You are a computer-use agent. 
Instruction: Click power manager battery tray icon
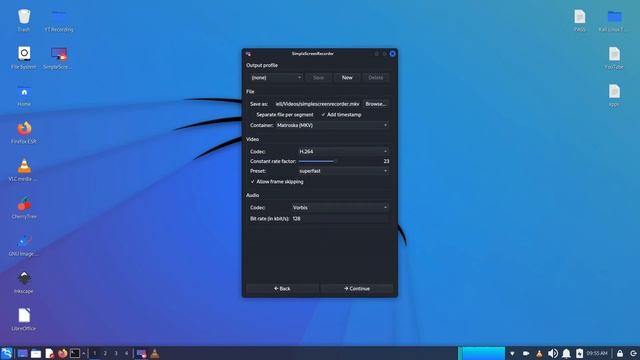coord(579,353)
